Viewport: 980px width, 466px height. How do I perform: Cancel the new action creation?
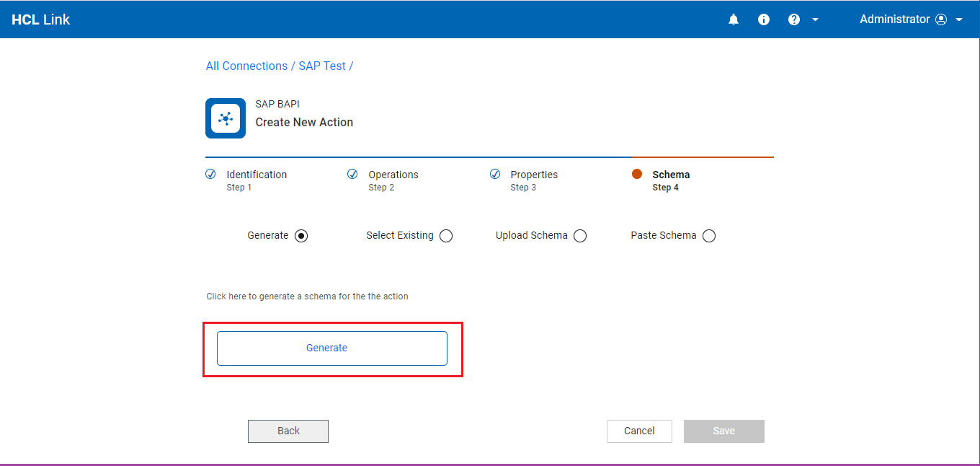click(639, 431)
